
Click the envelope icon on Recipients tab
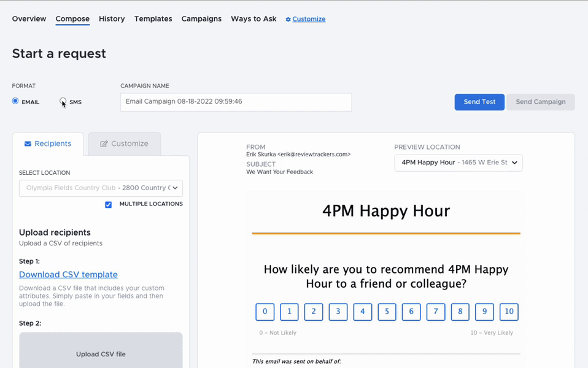28,144
